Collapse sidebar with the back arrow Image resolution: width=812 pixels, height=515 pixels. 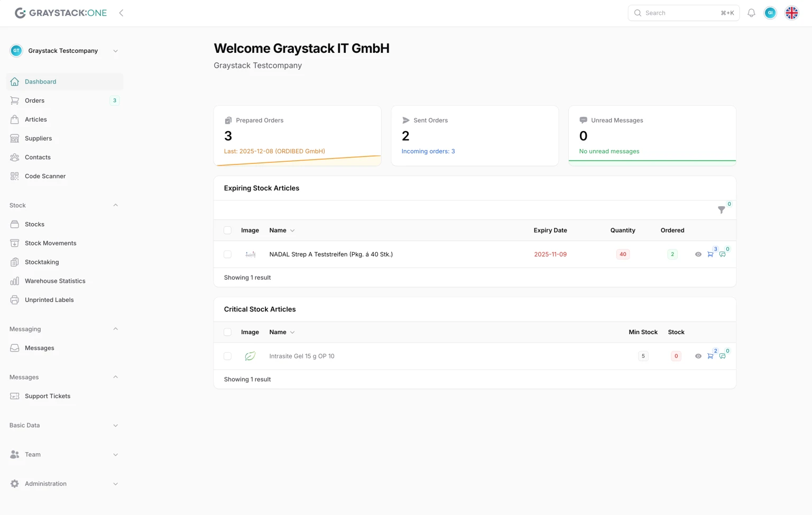click(121, 13)
